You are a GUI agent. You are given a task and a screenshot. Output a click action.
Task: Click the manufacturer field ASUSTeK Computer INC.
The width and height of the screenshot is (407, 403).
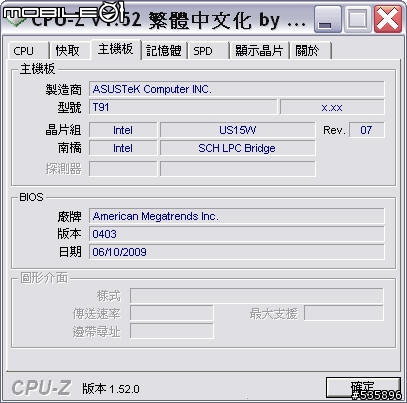point(236,89)
